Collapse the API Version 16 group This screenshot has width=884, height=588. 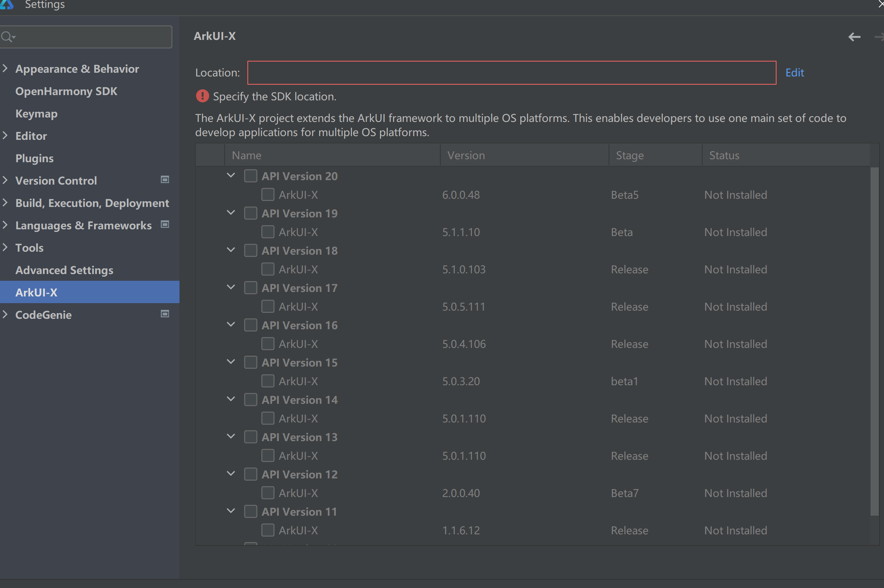(231, 324)
